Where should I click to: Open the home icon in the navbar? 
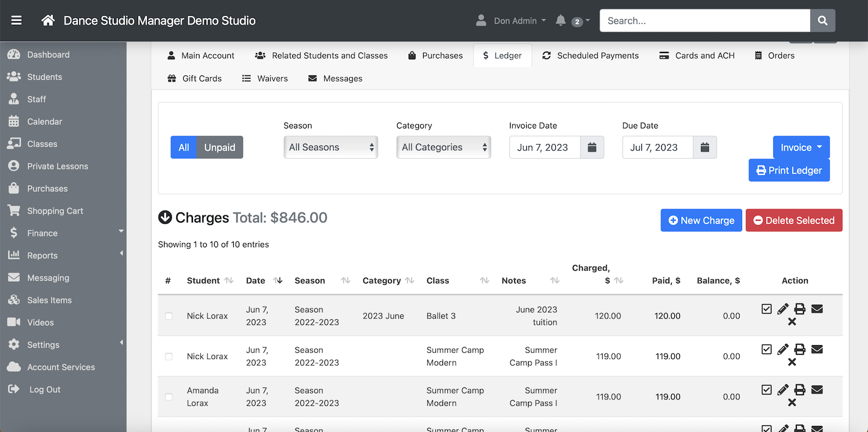(x=48, y=20)
